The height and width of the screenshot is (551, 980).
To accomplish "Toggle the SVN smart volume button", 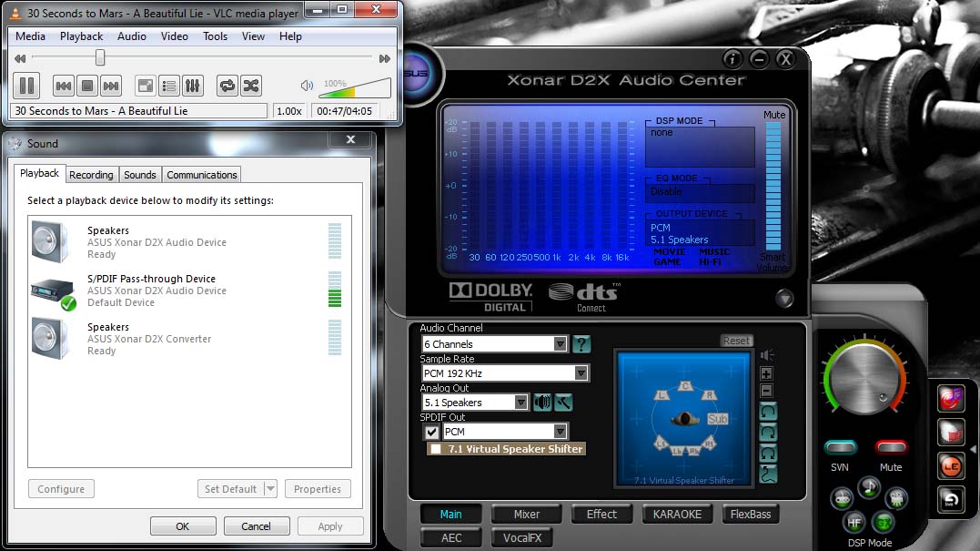I will (x=841, y=447).
